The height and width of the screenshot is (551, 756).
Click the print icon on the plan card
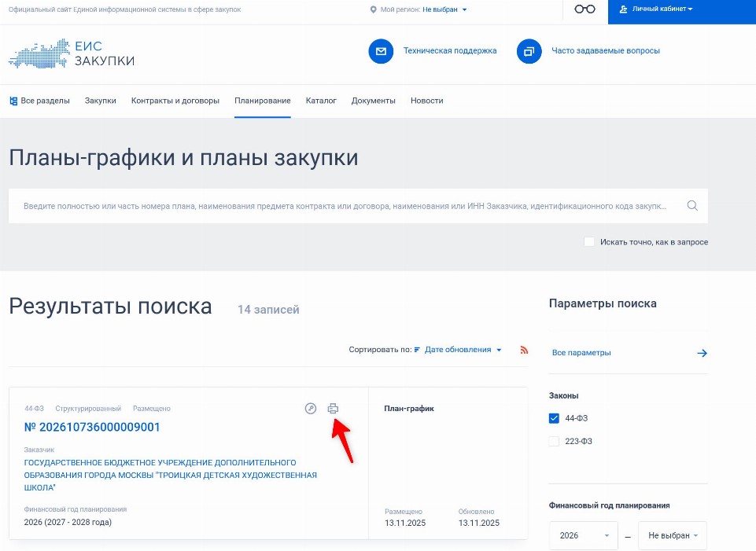click(x=333, y=409)
